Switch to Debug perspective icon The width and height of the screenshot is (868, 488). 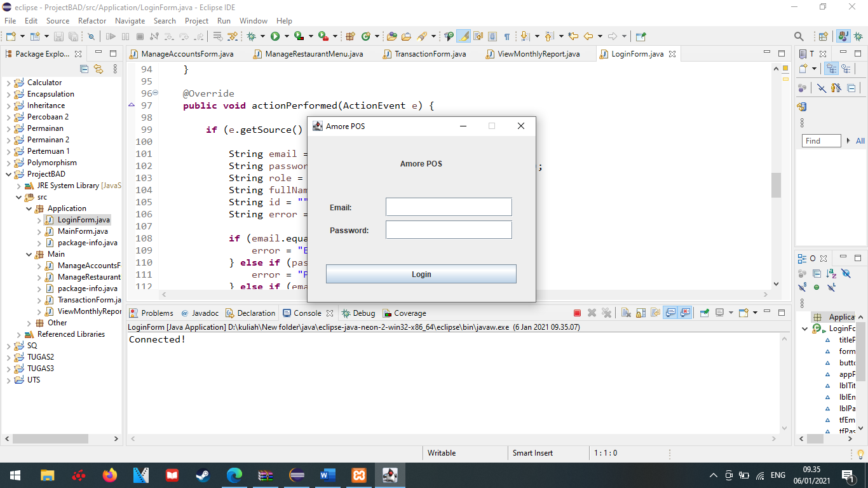tap(858, 36)
